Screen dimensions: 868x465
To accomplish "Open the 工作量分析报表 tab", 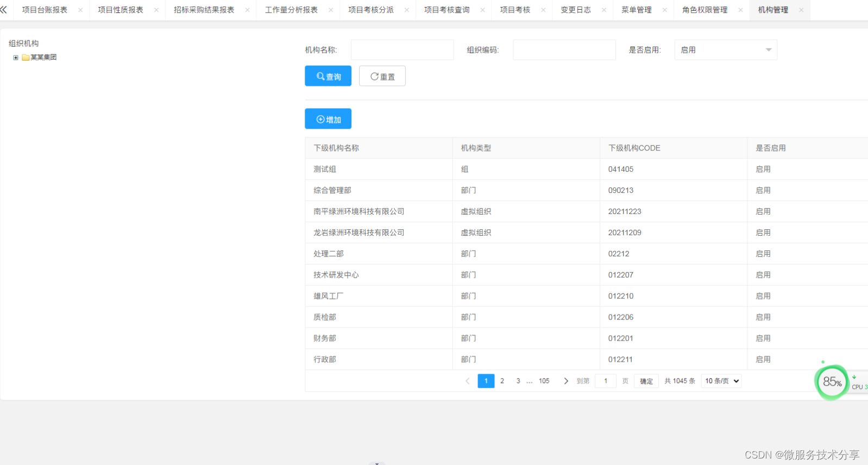I will [291, 10].
